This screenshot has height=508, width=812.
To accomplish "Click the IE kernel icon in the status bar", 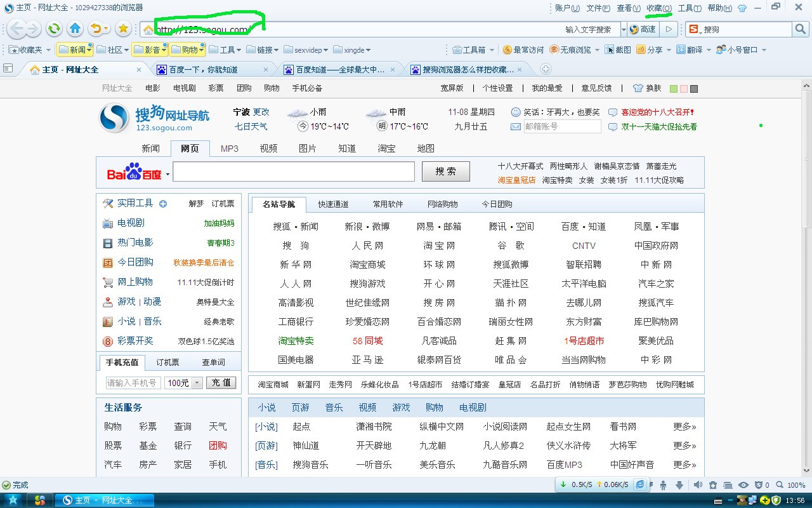I will tap(641, 485).
